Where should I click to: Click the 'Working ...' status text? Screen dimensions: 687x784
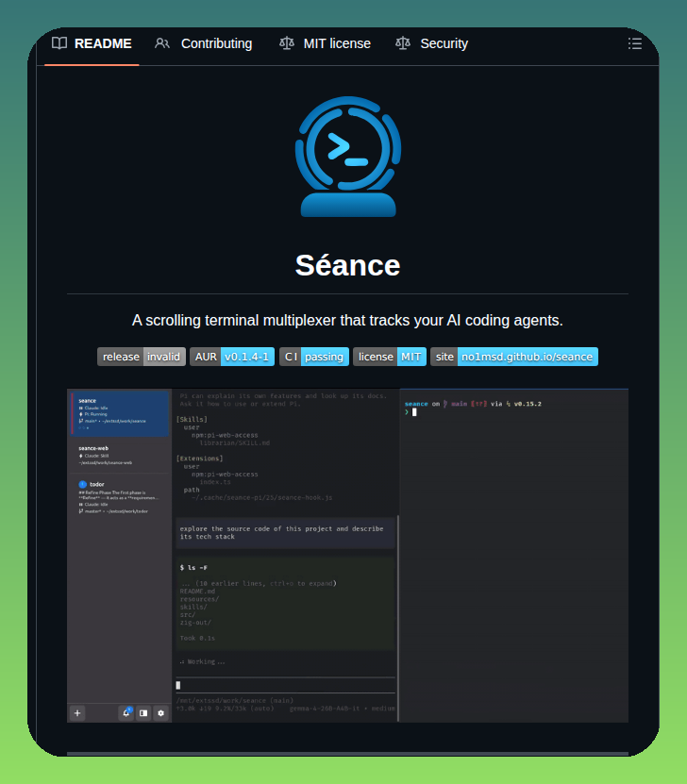(x=203, y=661)
